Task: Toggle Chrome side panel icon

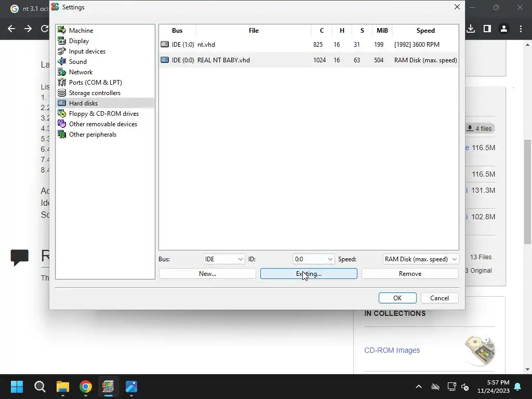Action: [487, 29]
